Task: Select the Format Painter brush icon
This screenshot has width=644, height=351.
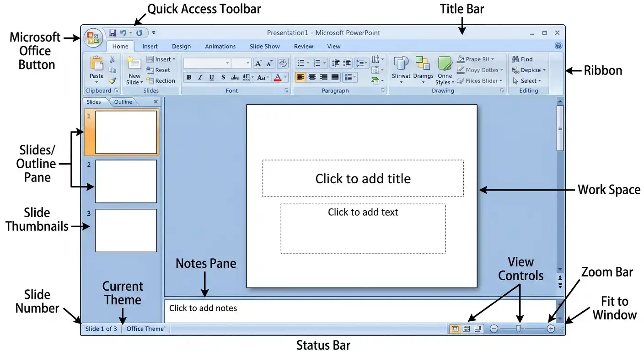Action: (112, 80)
